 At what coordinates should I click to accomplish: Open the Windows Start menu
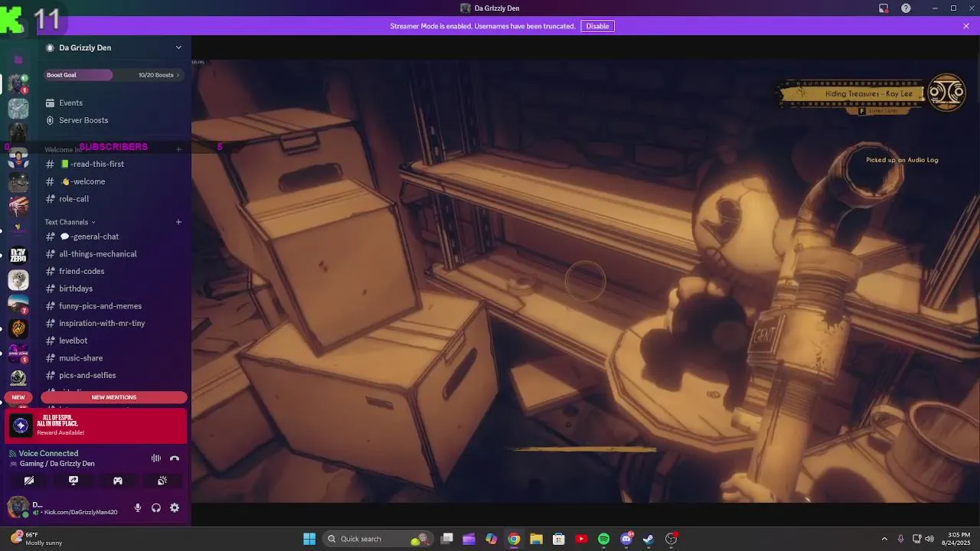pyautogui.click(x=309, y=539)
